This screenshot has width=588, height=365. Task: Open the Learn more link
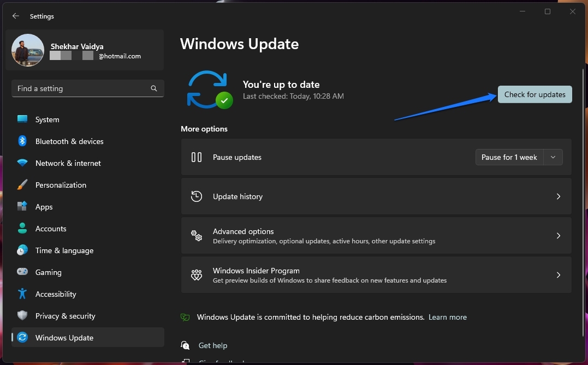[447, 317]
